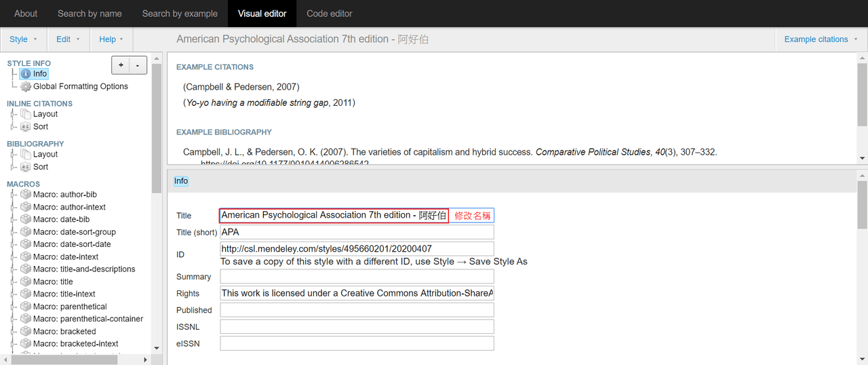This screenshot has width=868, height=365.
Task: Click the ID field with Mendeley URL
Action: [x=357, y=249]
